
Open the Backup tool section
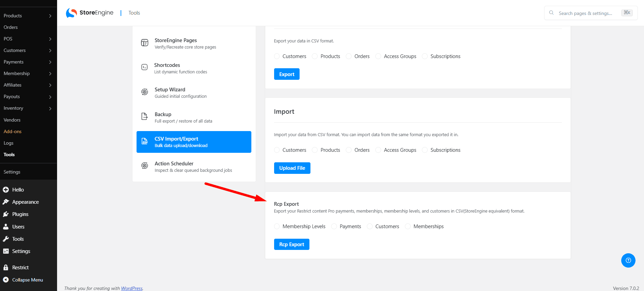[194, 117]
